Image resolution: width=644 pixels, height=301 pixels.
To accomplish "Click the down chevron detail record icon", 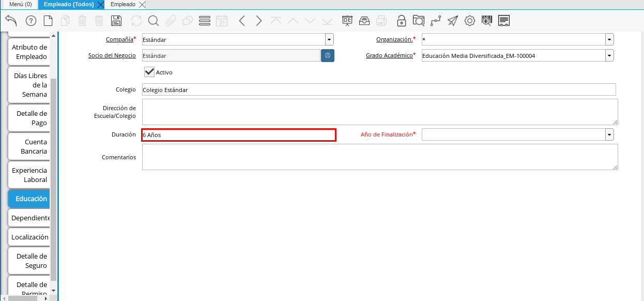I will tap(310, 21).
